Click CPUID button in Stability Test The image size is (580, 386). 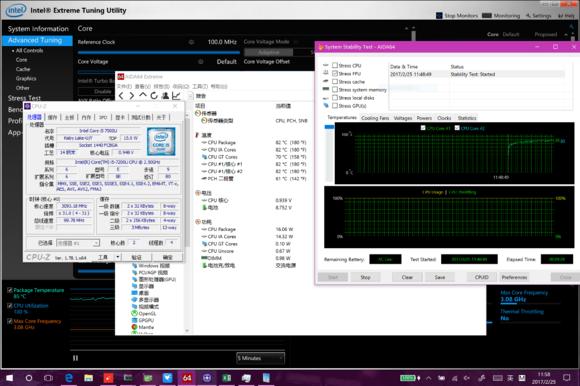tap(482, 277)
